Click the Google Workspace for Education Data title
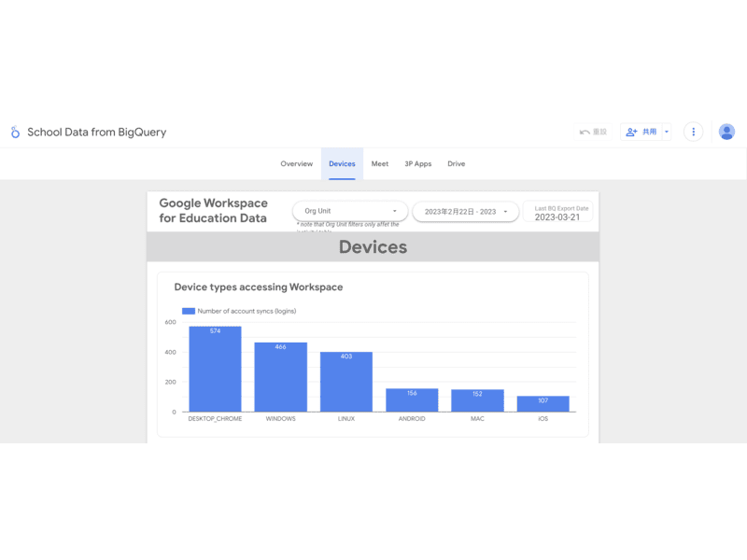Image resolution: width=747 pixels, height=560 pixels. point(214,211)
